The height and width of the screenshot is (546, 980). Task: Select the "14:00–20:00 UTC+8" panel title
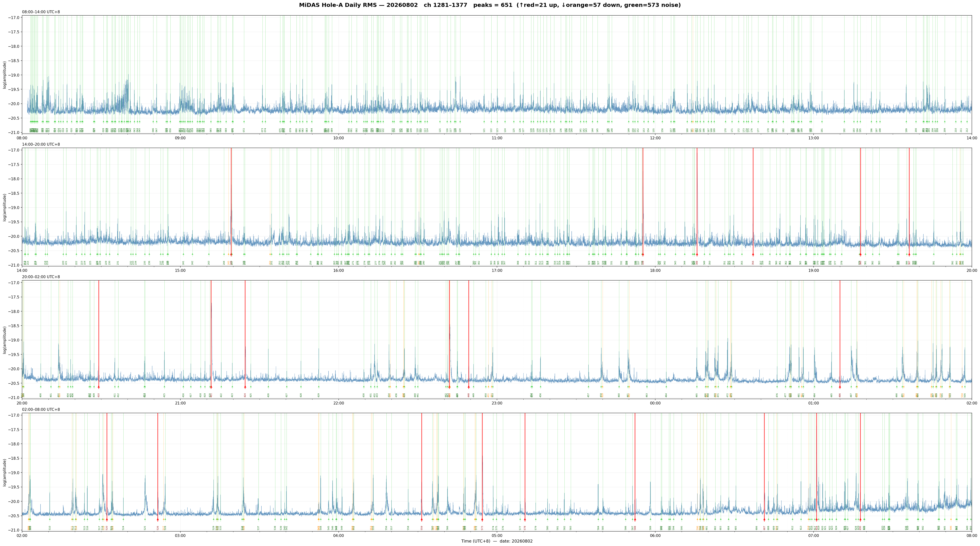41,145
